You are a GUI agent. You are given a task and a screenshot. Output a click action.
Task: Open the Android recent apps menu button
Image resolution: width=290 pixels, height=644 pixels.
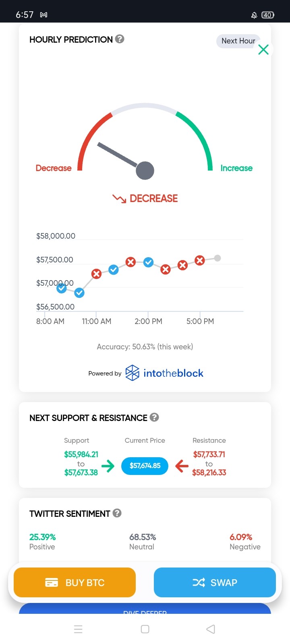pos(79,629)
